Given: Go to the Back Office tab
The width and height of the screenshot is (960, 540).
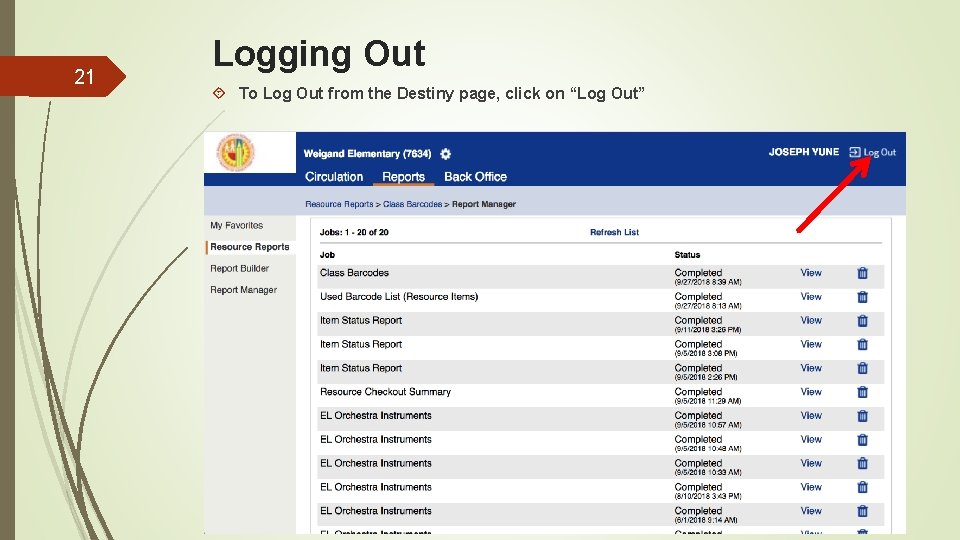Looking at the screenshot, I should pos(476,177).
